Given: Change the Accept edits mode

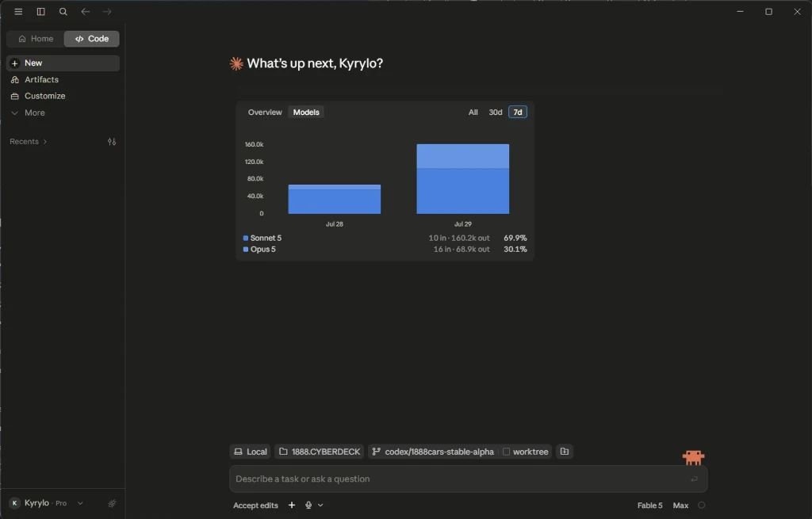Looking at the screenshot, I should coord(255,506).
